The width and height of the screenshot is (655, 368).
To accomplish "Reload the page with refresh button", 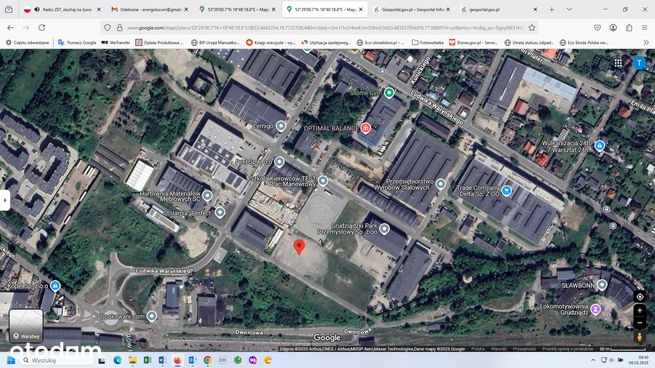I will pyautogui.click(x=42, y=28).
